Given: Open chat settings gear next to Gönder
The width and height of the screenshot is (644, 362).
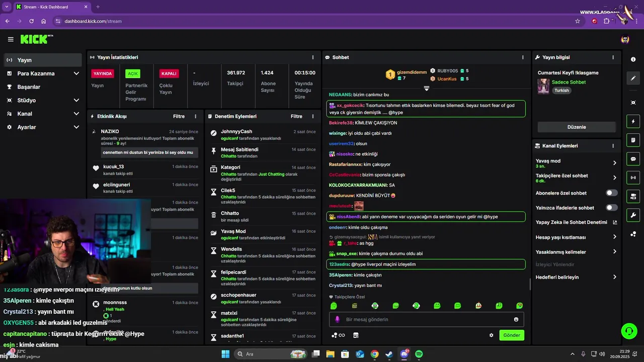Looking at the screenshot, I should click(x=492, y=335).
